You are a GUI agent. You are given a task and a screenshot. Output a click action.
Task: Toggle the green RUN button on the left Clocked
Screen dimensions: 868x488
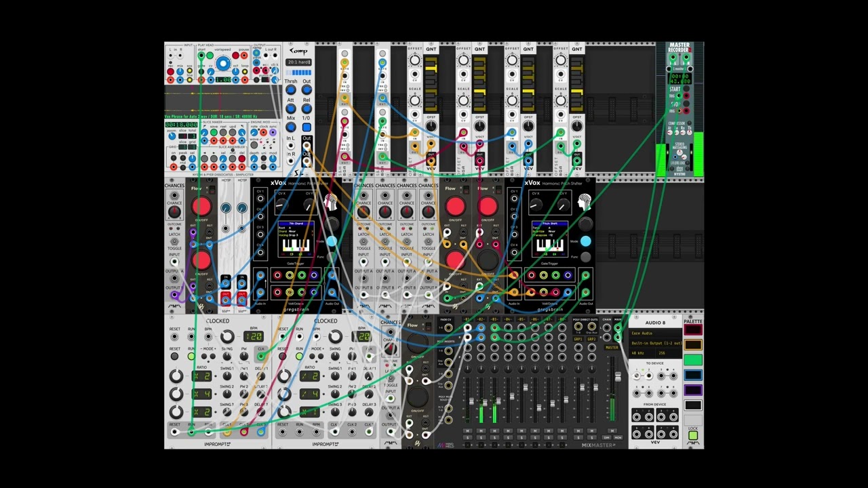coord(191,356)
